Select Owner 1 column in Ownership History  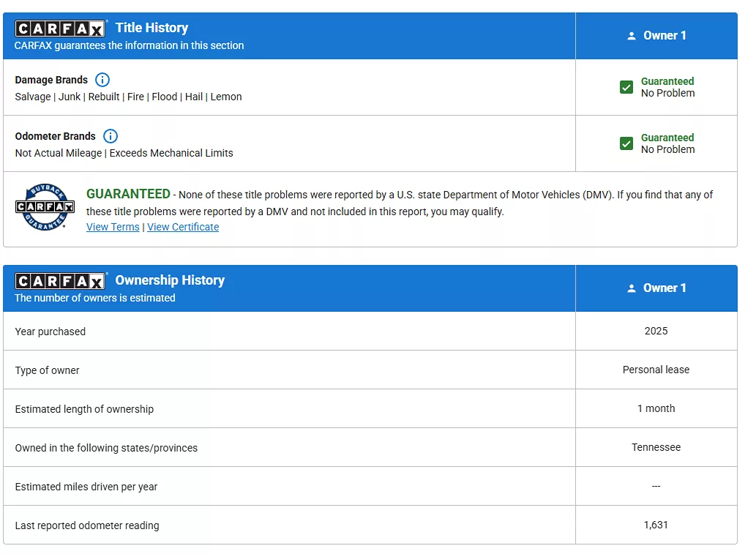click(x=664, y=288)
